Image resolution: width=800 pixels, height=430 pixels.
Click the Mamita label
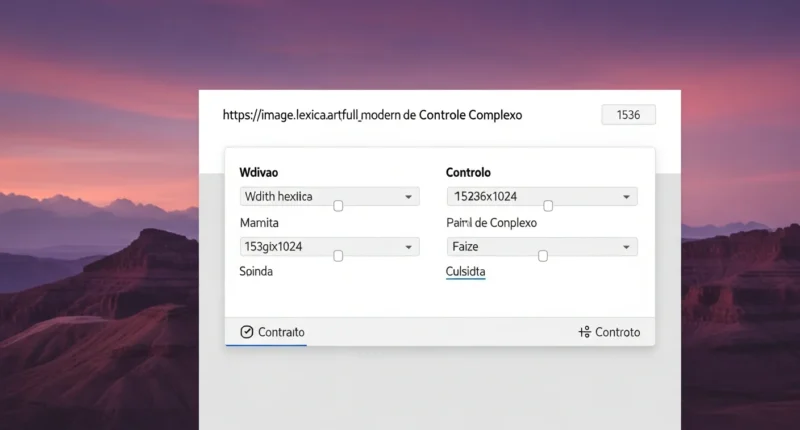coord(260,222)
